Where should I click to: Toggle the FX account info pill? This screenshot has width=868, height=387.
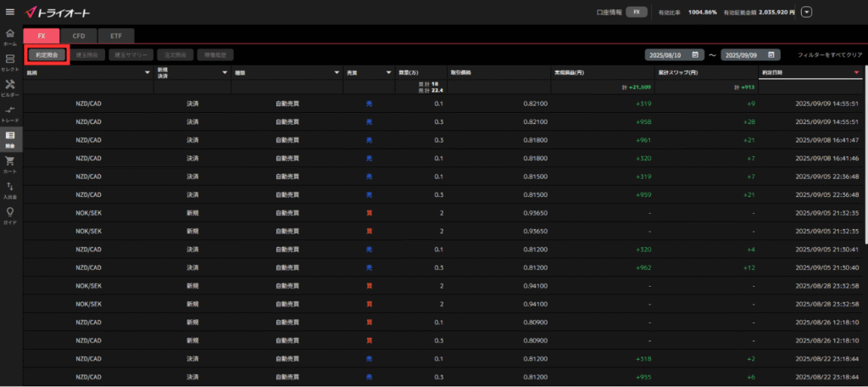click(637, 12)
